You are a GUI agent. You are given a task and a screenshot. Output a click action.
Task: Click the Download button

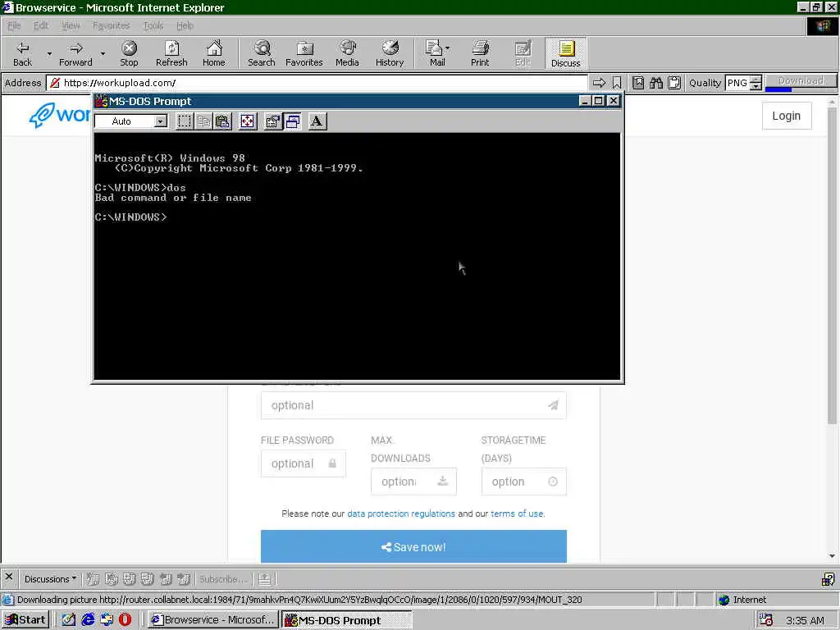point(801,80)
